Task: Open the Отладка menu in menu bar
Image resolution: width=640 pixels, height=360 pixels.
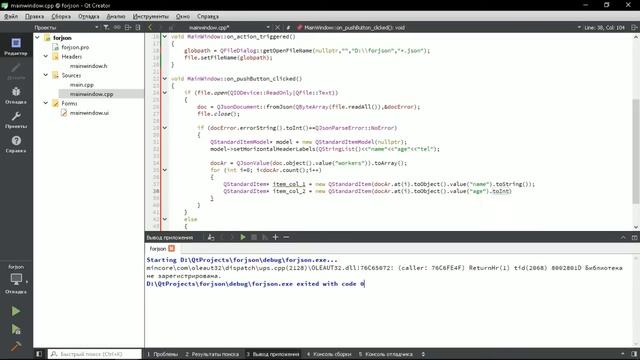Action: tap(89, 16)
